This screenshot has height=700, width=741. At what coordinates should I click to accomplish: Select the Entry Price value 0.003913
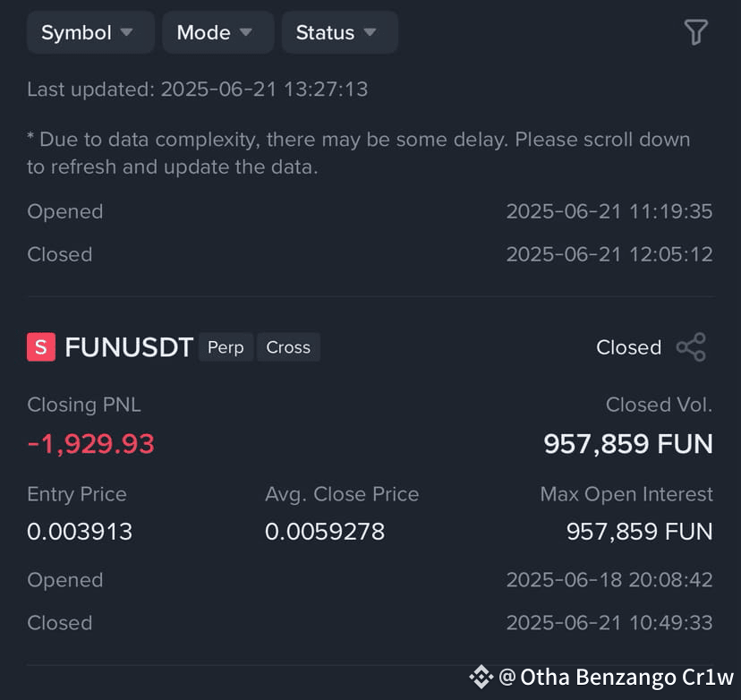click(x=80, y=532)
